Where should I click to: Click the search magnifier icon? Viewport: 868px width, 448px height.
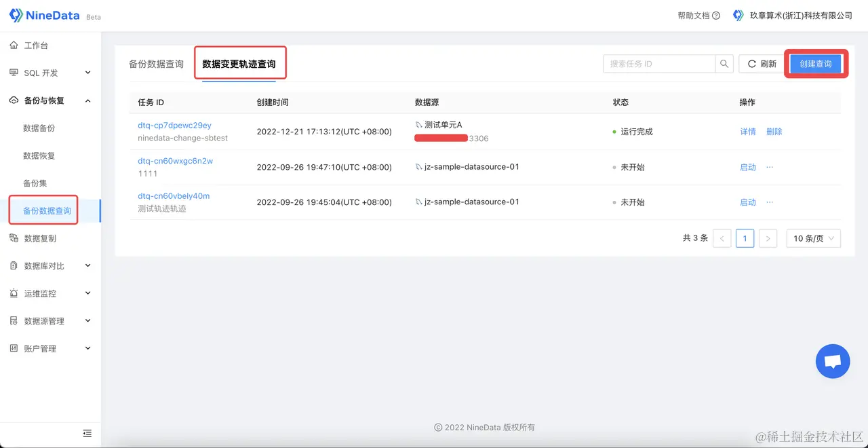click(724, 63)
